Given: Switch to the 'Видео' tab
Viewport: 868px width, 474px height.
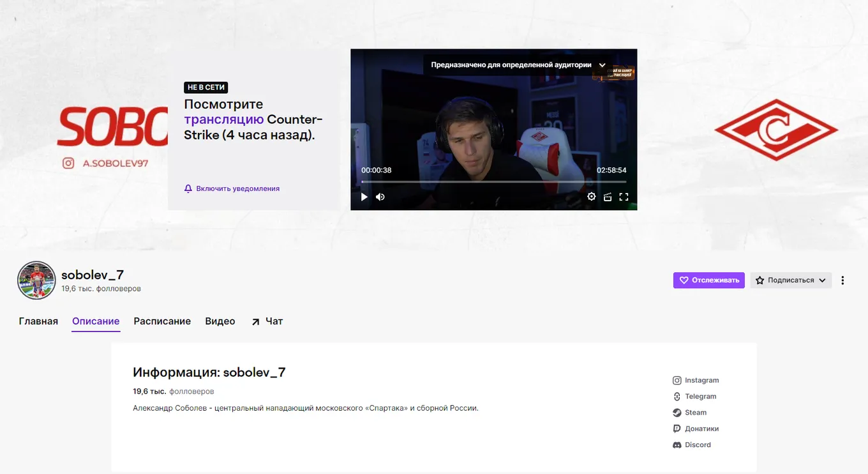Looking at the screenshot, I should tap(220, 321).
